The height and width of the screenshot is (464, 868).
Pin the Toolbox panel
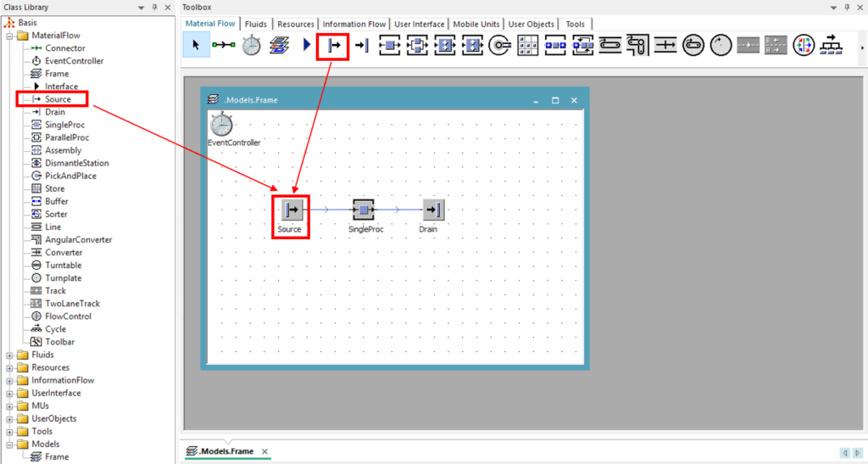tap(847, 8)
